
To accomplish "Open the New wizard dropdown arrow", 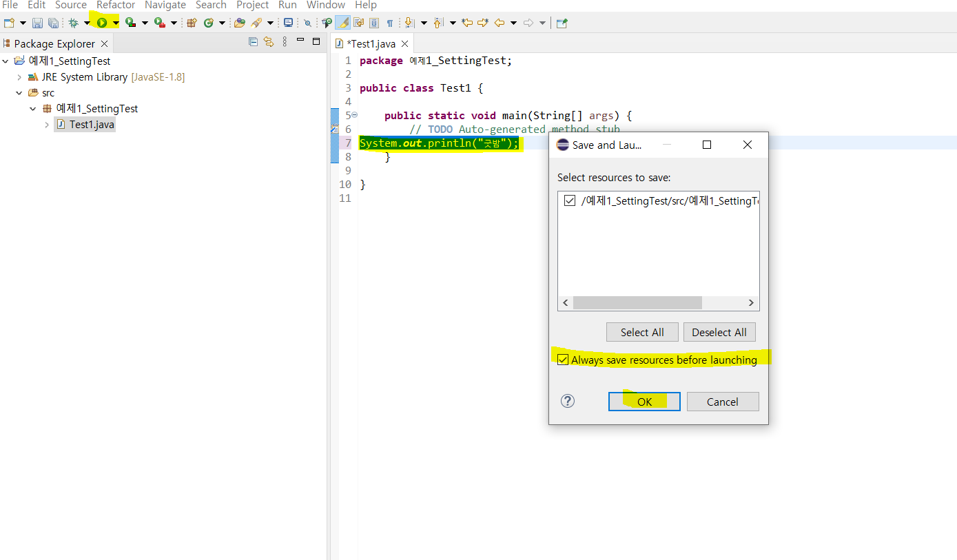I will pyautogui.click(x=23, y=23).
